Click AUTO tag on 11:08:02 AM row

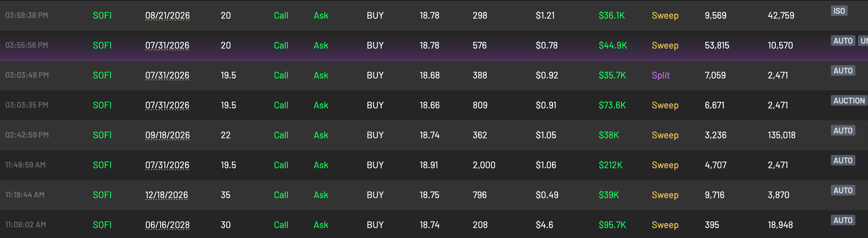843,220
